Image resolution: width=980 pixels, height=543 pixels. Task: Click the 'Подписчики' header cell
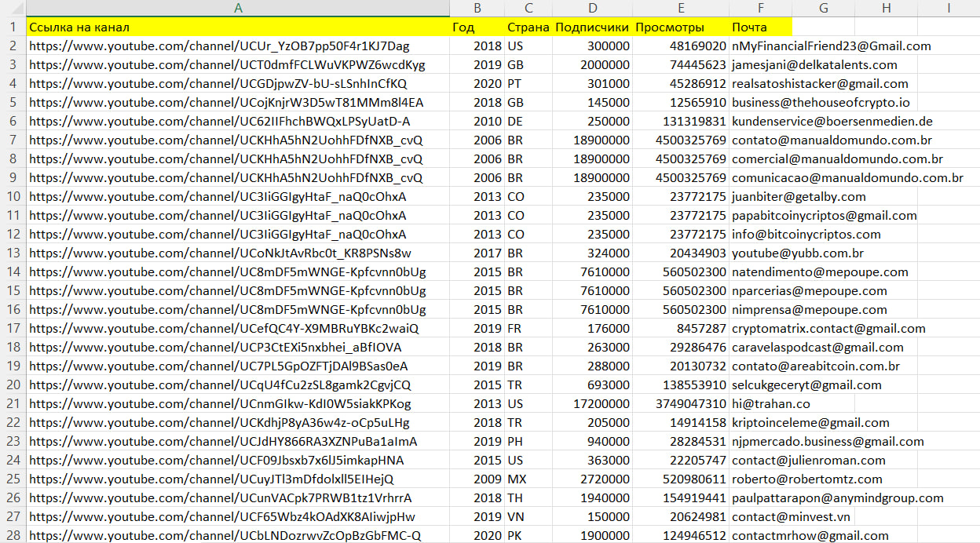click(592, 27)
